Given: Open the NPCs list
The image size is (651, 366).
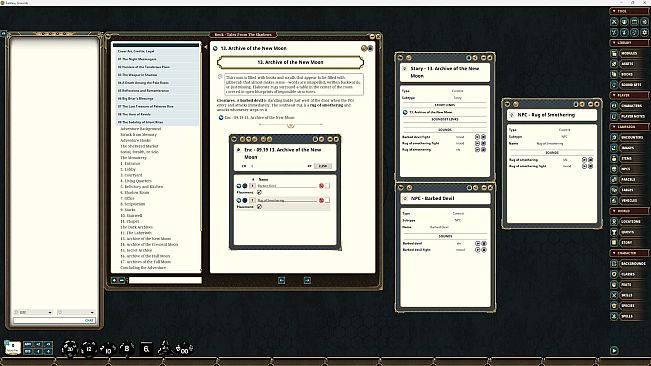Looking at the screenshot, I should coord(629,169).
